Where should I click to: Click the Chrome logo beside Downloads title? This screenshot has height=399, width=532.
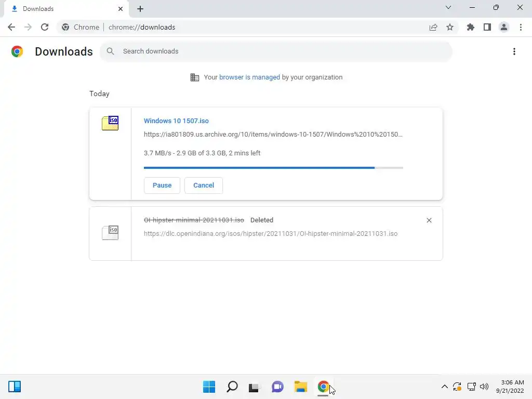tap(17, 51)
